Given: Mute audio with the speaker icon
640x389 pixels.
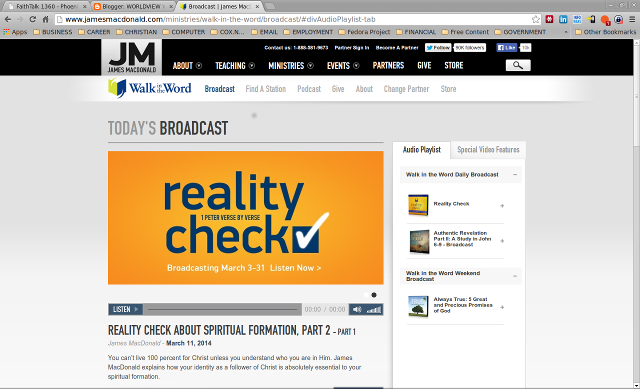Looking at the screenshot, I should click(357, 309).
